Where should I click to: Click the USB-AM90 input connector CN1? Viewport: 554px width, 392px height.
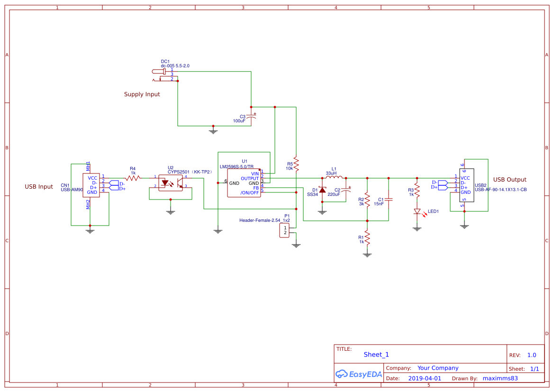point(92,185)
